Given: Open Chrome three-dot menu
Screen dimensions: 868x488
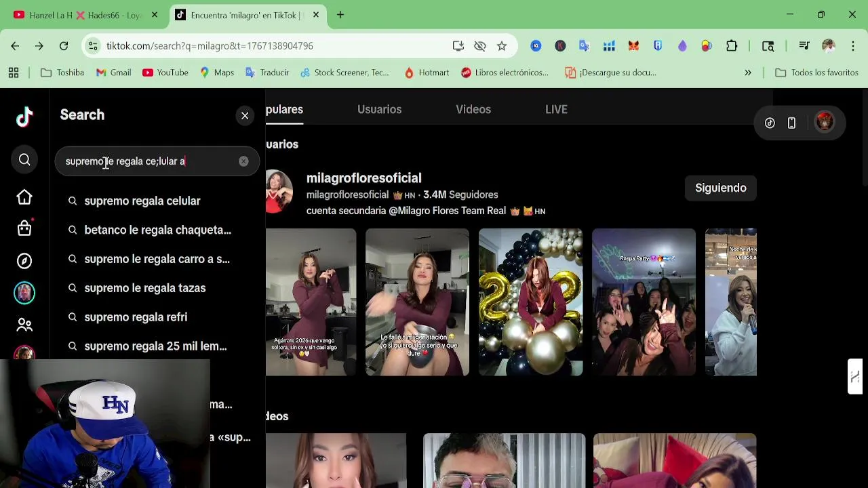Looking at the screenshot, I should tap(853, 46).
